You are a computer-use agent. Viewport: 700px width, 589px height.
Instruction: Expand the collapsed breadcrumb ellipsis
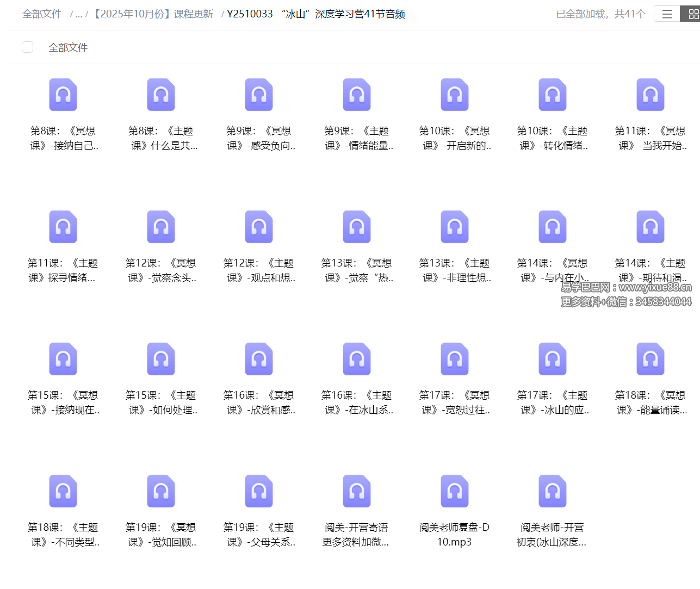[79, 14]
